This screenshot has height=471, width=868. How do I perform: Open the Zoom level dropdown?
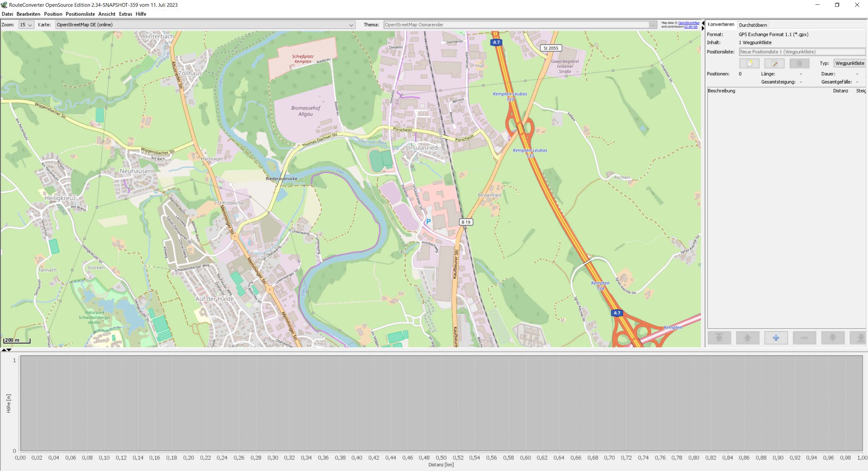(26, 25)
